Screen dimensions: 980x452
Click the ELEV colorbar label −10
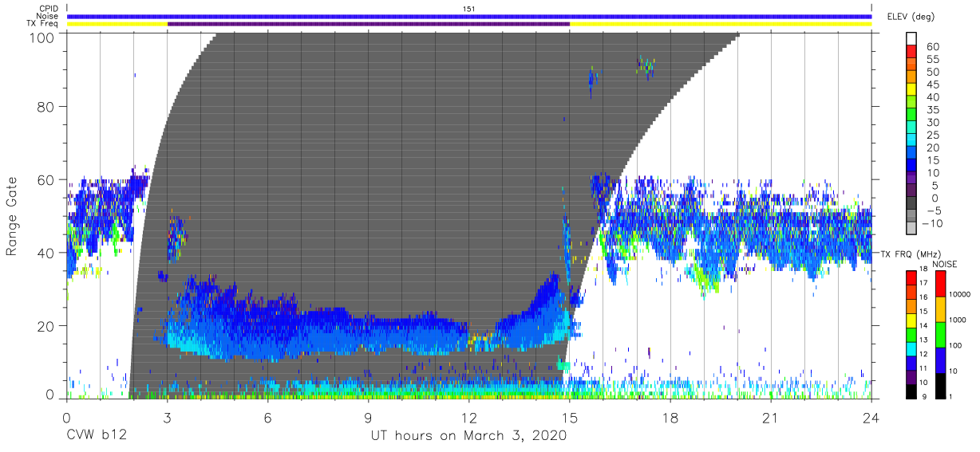click(931, 223)
